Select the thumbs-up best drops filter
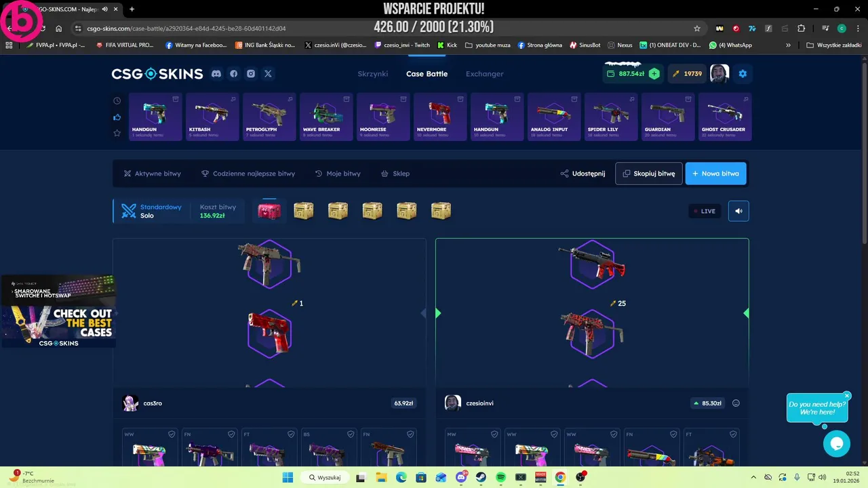This screenshot has width=868, height=488. 117,117
